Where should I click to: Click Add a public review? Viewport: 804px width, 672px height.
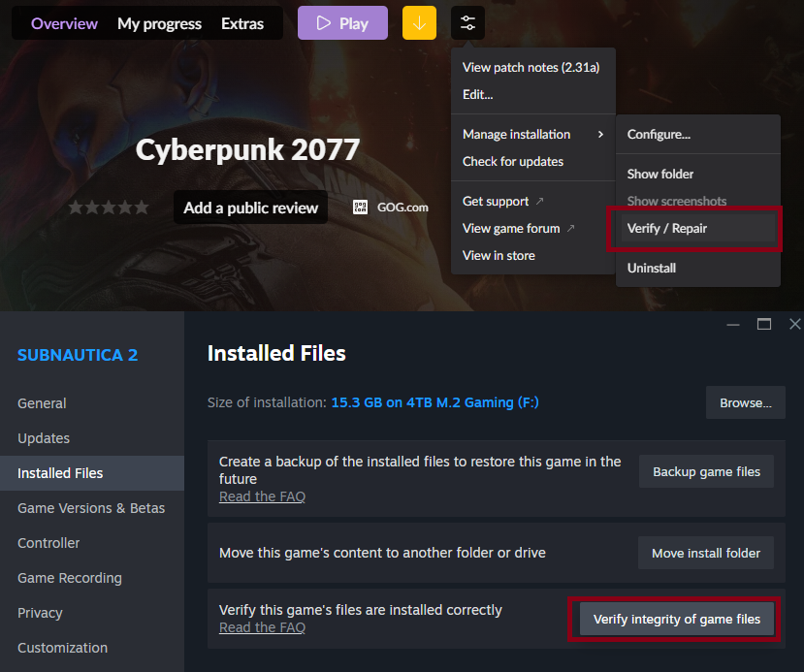coord(251,208)
